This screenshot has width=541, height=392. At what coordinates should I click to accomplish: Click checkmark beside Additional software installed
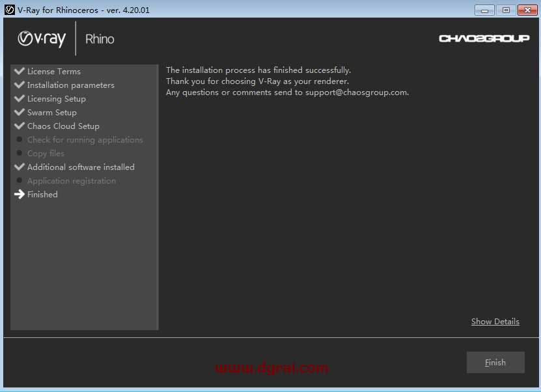point(20,167)
